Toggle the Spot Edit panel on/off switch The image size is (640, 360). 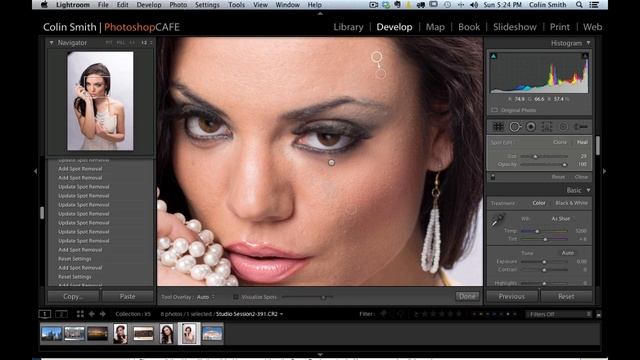tap(493, 177)
